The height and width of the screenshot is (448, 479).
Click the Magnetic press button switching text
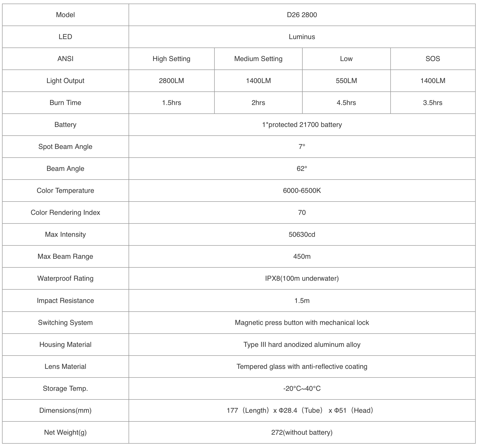[x=302, y=323]
